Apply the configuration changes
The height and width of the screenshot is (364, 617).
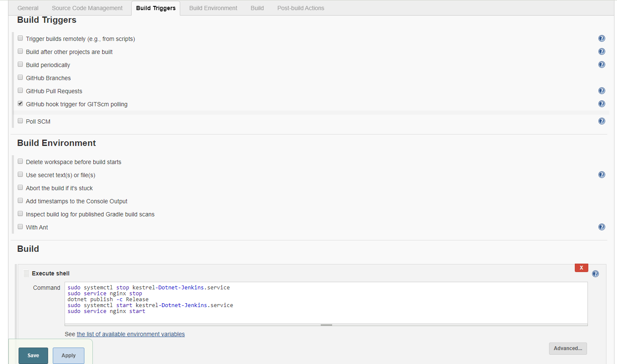(x=68, y=356)
